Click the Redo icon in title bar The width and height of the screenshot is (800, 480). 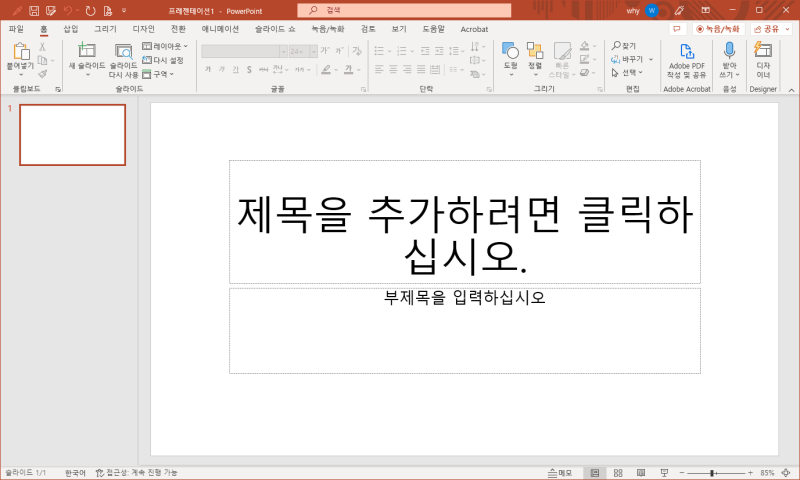(90, 11)
